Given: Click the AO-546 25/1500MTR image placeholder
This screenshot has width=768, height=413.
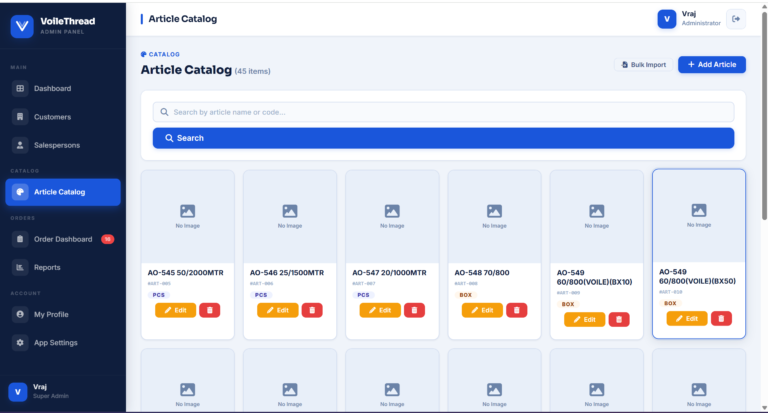Looking at the screenshot, I should [290, 215].
